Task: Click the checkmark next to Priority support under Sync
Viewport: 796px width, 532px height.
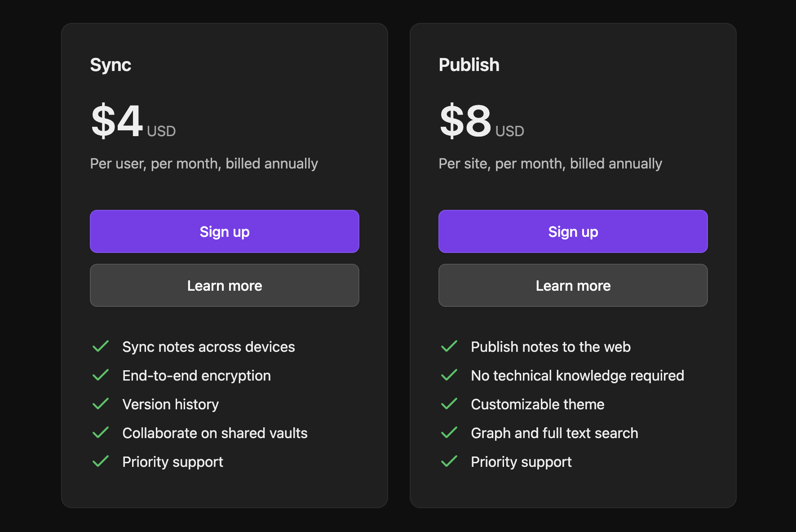Action: pyautogui.click(x=101, y=461)
